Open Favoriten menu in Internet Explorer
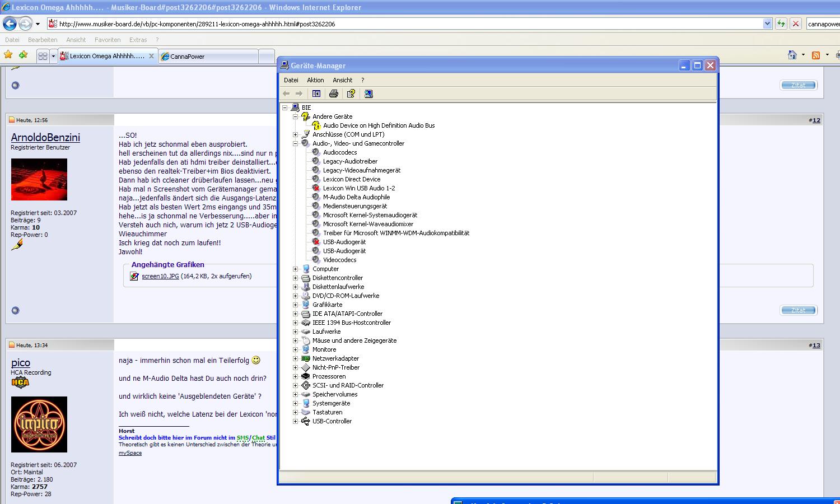840x504 pixels. click(x=108, y=40)
